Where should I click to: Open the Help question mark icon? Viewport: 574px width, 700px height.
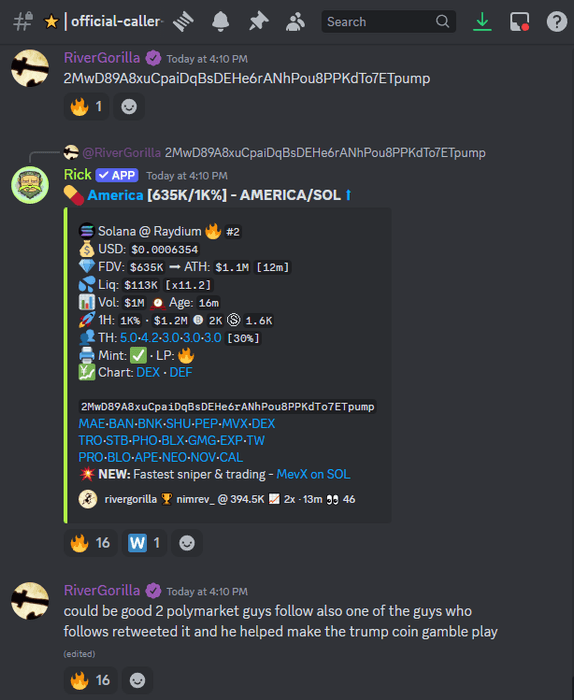(x=557, y=21)
